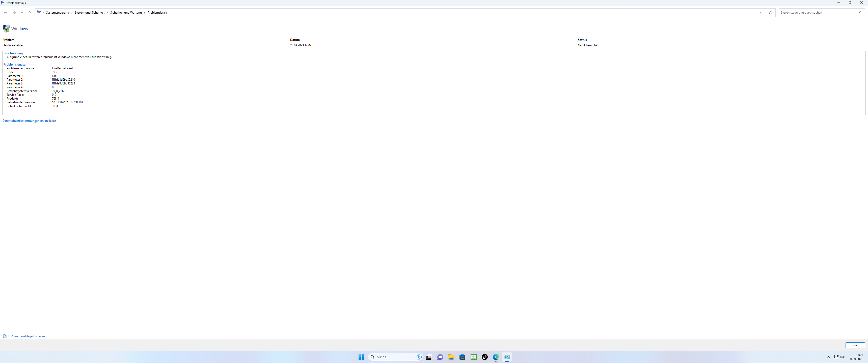
Task: Click the clipboard icon next to In Zwischenablage kopieren
Action: (5, 336)
